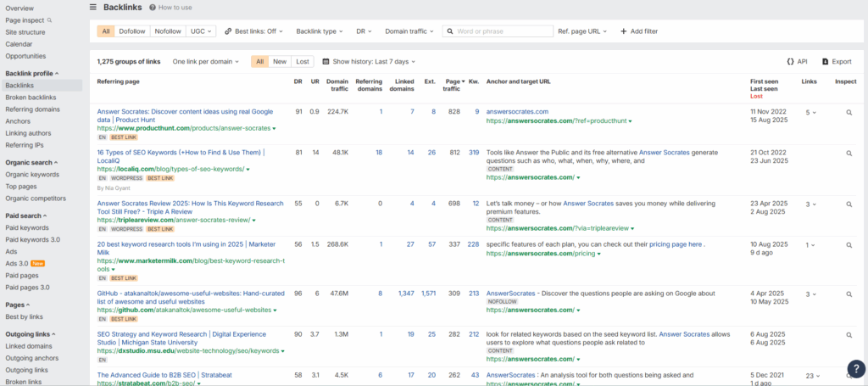Open the Domain traffic filter dropdown
868x386 pixels.
click(x=409, y=31)
